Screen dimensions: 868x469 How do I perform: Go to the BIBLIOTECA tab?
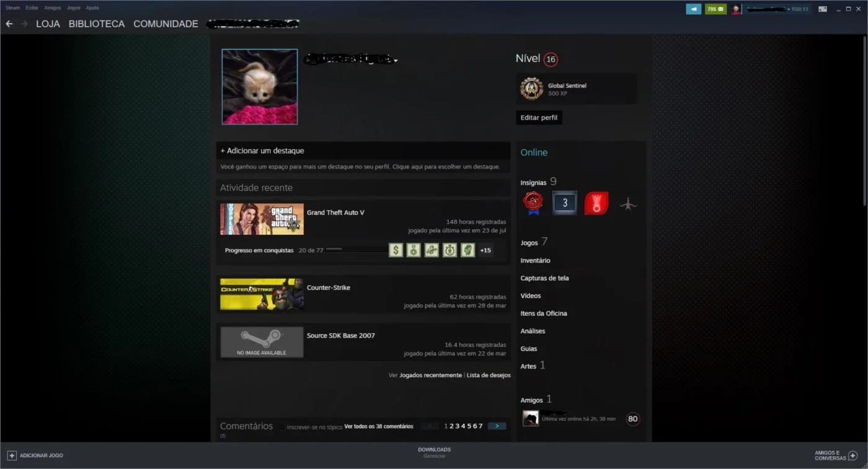97,24
